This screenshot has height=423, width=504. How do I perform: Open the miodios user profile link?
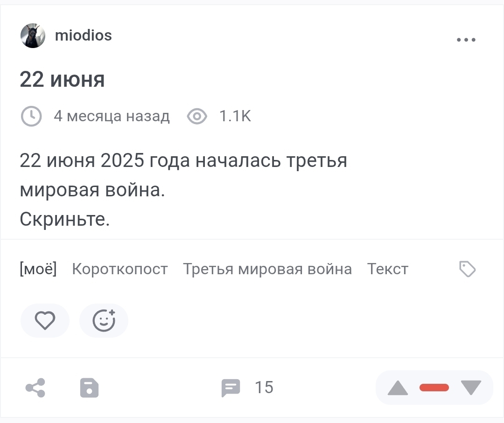84,35
